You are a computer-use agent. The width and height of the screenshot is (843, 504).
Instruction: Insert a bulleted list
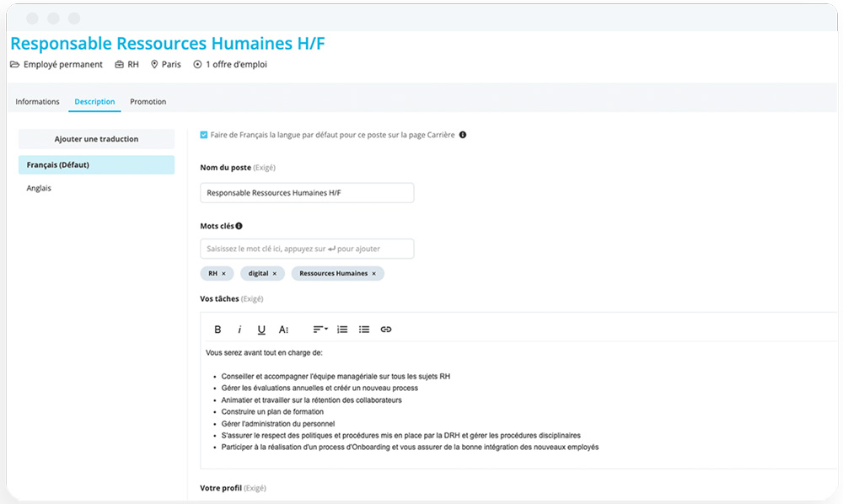pyautogui.click(x=364, y=330)
